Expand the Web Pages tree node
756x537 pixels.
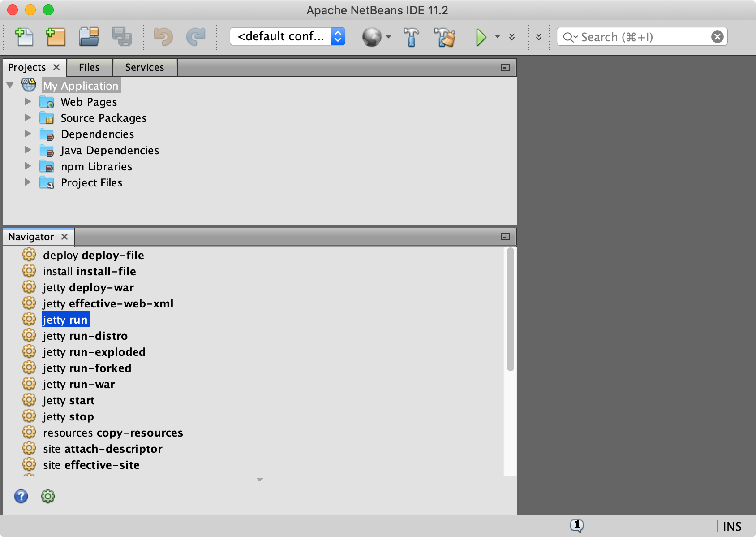point(28,102)
